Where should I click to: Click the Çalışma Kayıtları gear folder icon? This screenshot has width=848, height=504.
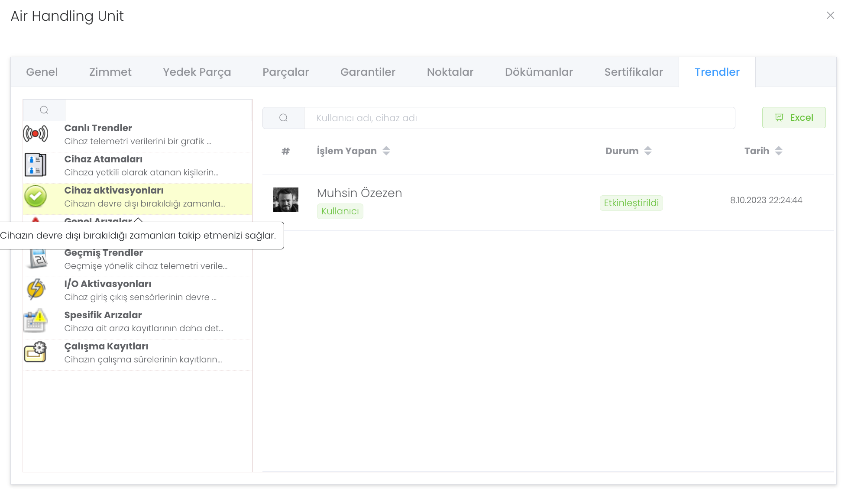[36, 352]
